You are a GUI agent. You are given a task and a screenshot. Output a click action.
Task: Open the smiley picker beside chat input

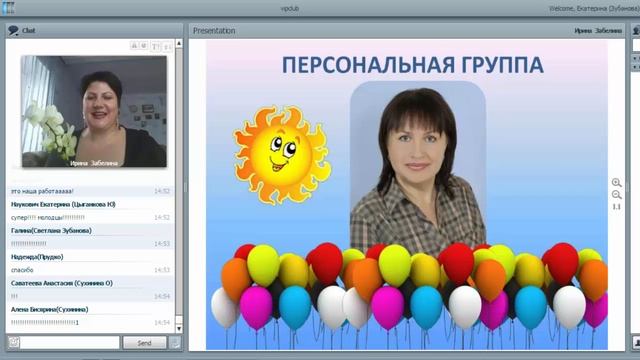click(x=13, y=342)
